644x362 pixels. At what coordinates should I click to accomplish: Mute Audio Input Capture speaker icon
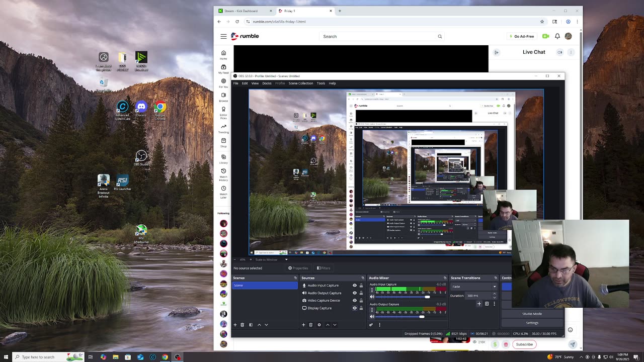pyautogui.click(x=372, y=297)
